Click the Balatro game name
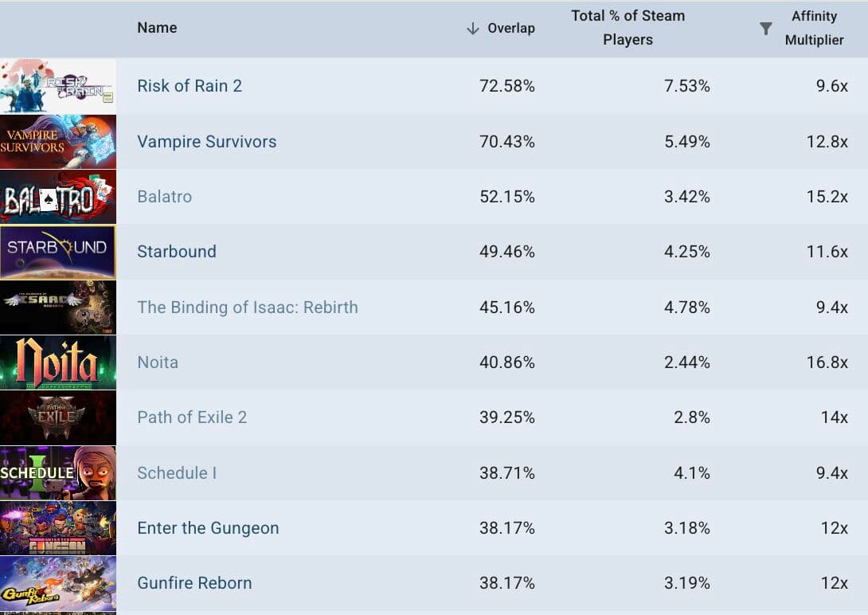Viewport: 868px width, 615px height. coord(164,196)
